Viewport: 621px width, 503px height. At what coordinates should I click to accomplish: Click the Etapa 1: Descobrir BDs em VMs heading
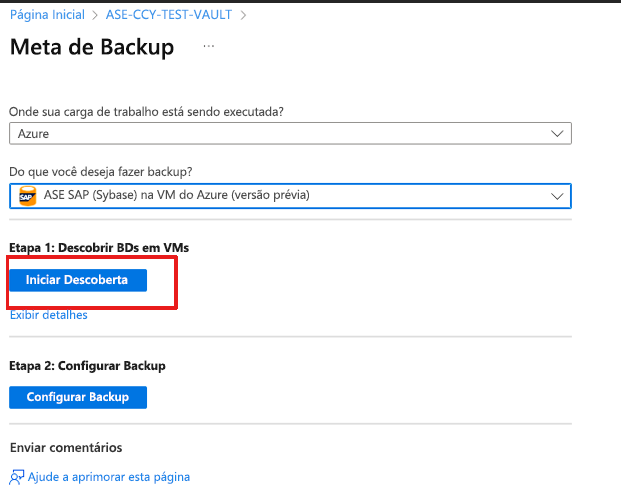[x=96, y=247]
